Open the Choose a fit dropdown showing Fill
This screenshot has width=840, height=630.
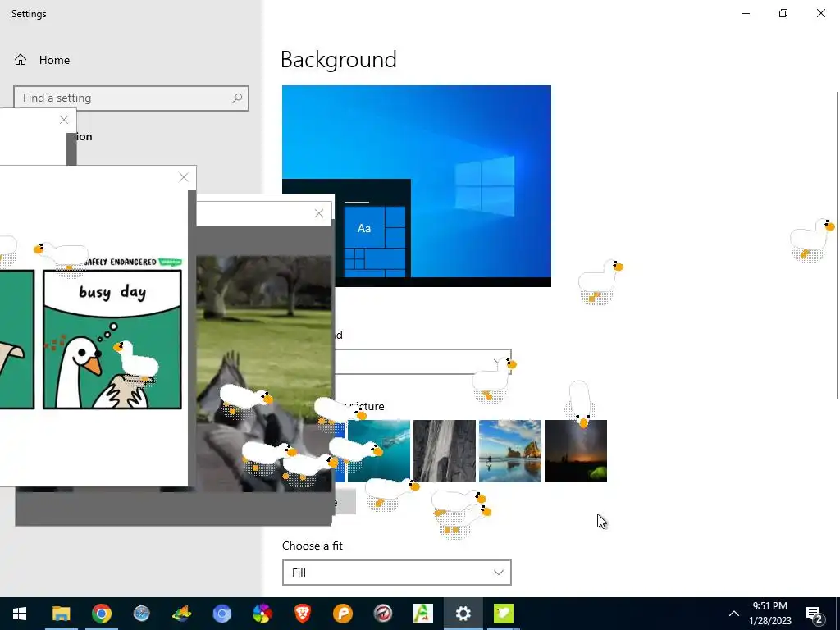pos(396,573)
